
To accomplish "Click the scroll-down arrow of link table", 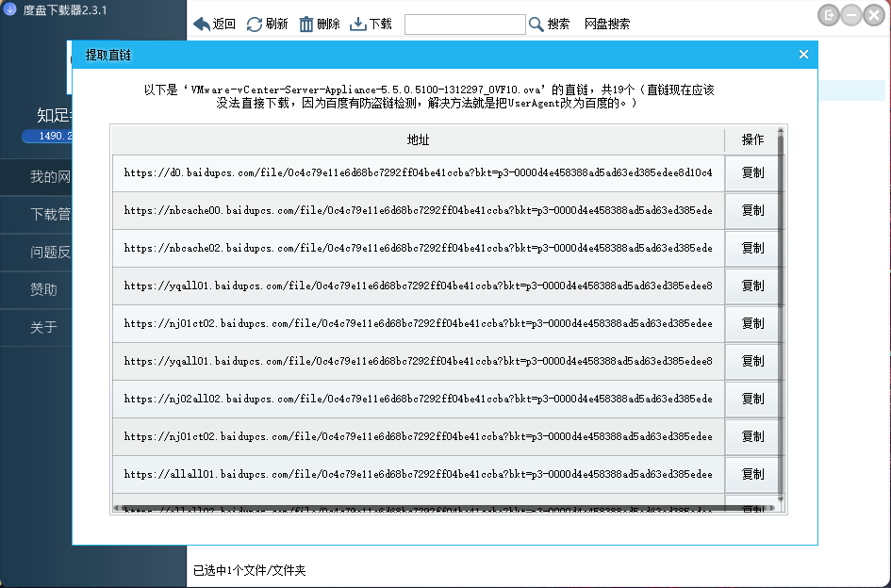I will pyautogui.click(x=781, y=498).
